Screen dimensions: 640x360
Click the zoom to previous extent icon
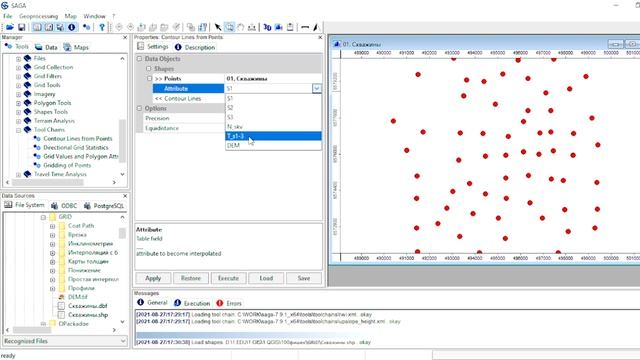tap(119, 27)
